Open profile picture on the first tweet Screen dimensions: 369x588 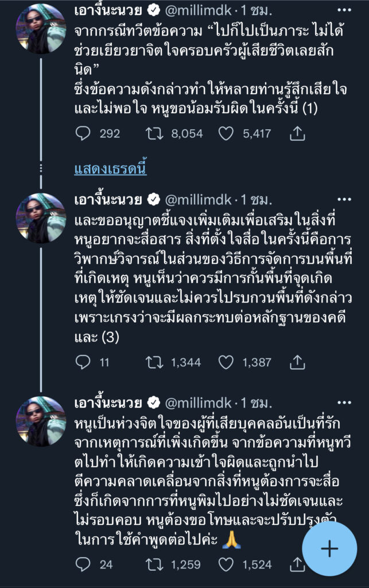[40, 29]
